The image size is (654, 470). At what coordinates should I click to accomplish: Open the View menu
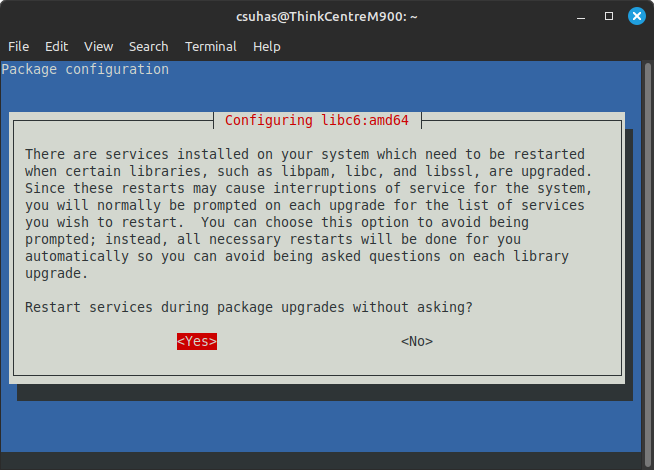98,46
